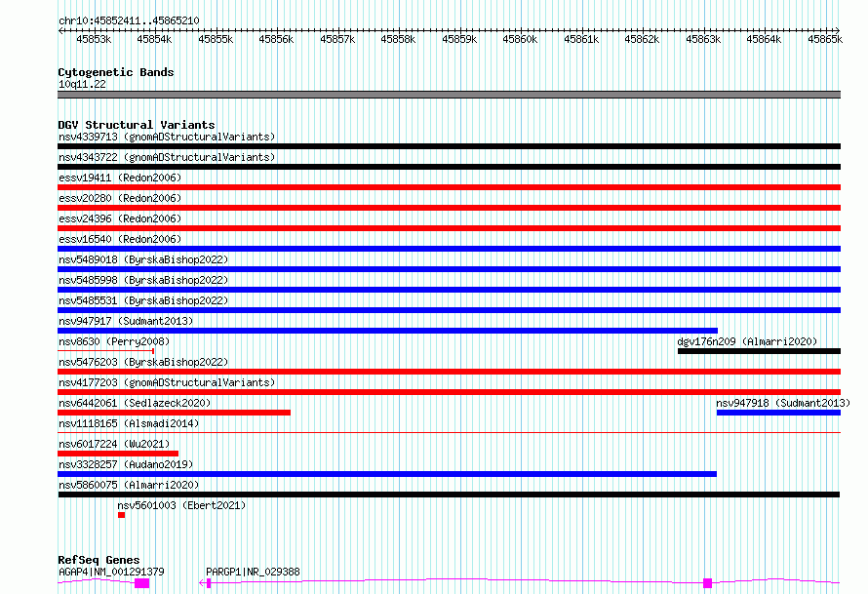Image resolution: width=868 pixels, height=594 pixels.
Task: Select the thin red nsv1118165 variant line
Action: (x=449, y=433)
